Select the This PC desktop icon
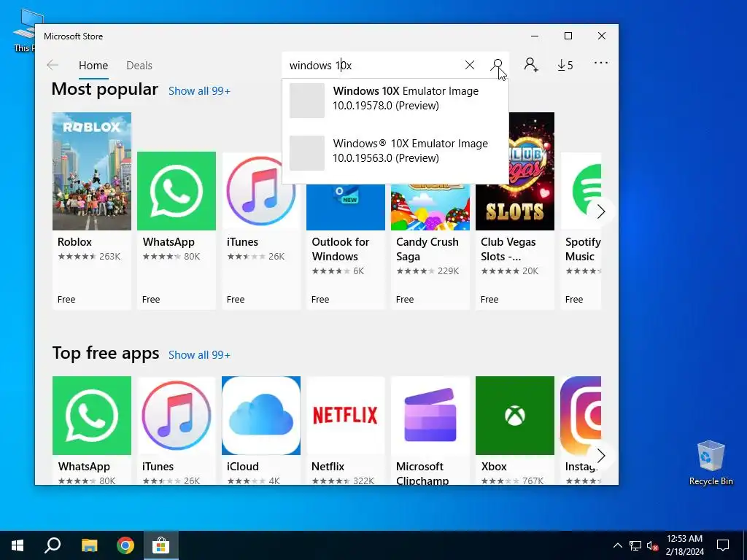Image resolution: width=747 pixels, height=560 pixels. click(x=24, y=31)
